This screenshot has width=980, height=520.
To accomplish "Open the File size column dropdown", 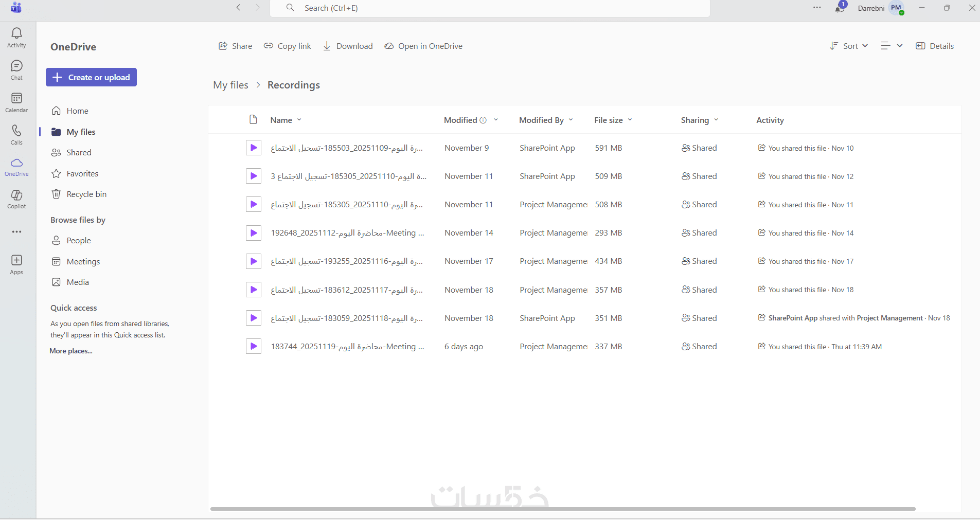I will point(630,120).
